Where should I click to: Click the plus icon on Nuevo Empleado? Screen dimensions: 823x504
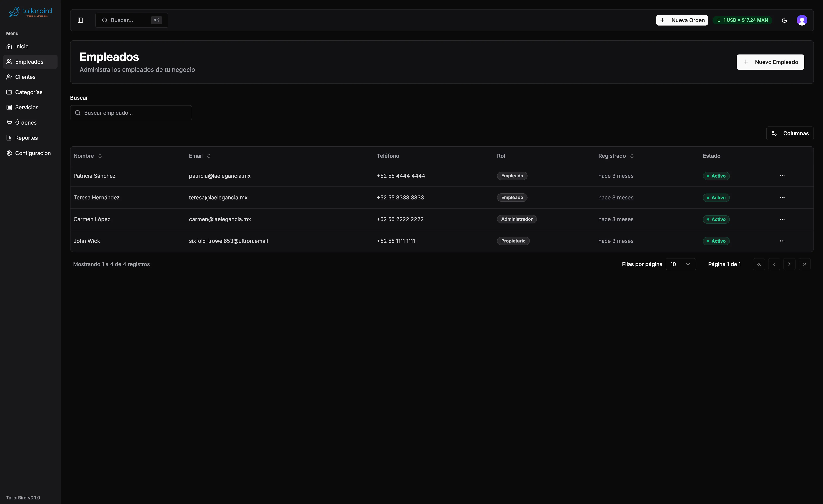coord(745,62)
